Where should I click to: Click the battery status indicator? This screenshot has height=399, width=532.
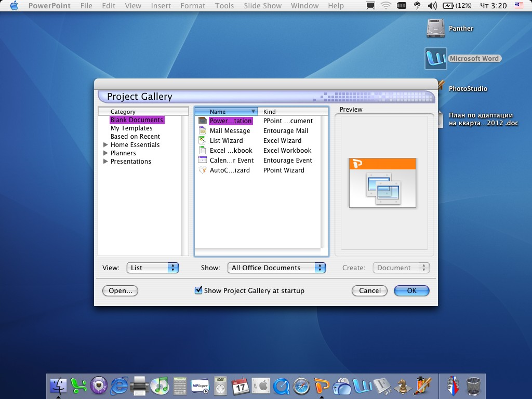pyautogui.click(x=457, y=5)
